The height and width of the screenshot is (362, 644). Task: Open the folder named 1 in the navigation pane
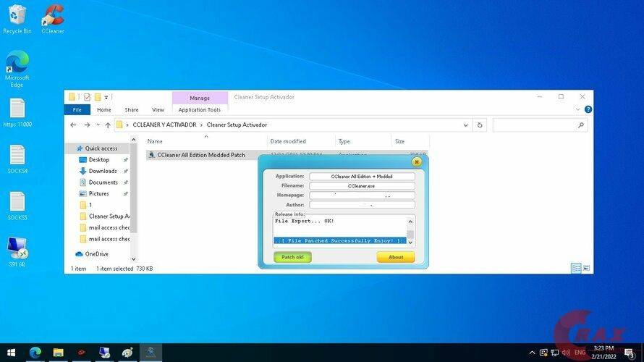pyautogui.click(x=90, y=205)
